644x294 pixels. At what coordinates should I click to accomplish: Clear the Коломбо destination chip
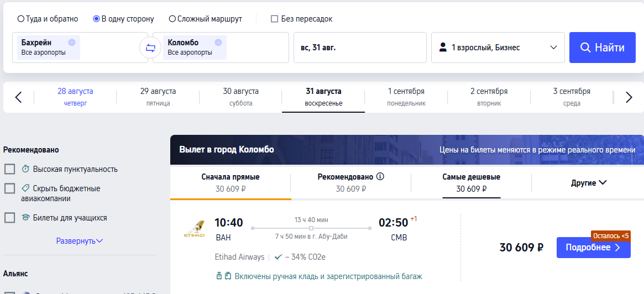pos(218,42)
